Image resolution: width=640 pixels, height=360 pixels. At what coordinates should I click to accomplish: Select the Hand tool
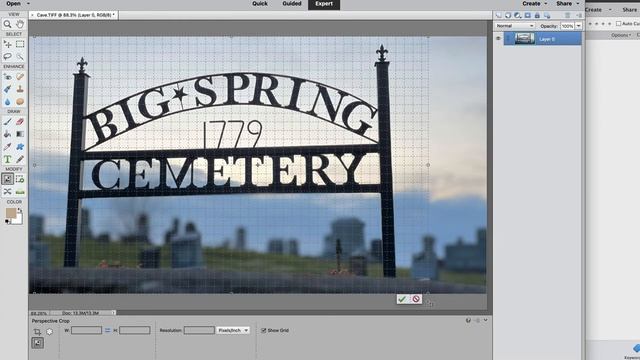pos(20,24)
